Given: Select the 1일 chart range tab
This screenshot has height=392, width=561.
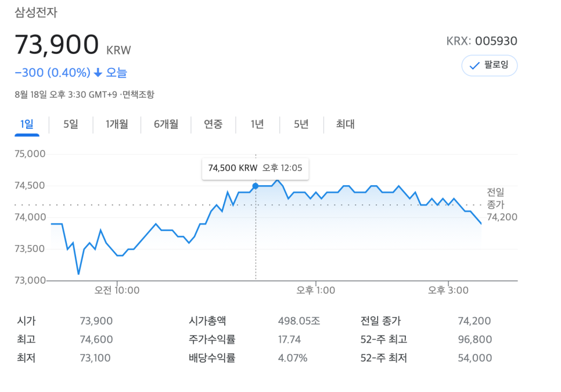Looking at the screenshot, I should pyautogui.click(x=27, y=124).
